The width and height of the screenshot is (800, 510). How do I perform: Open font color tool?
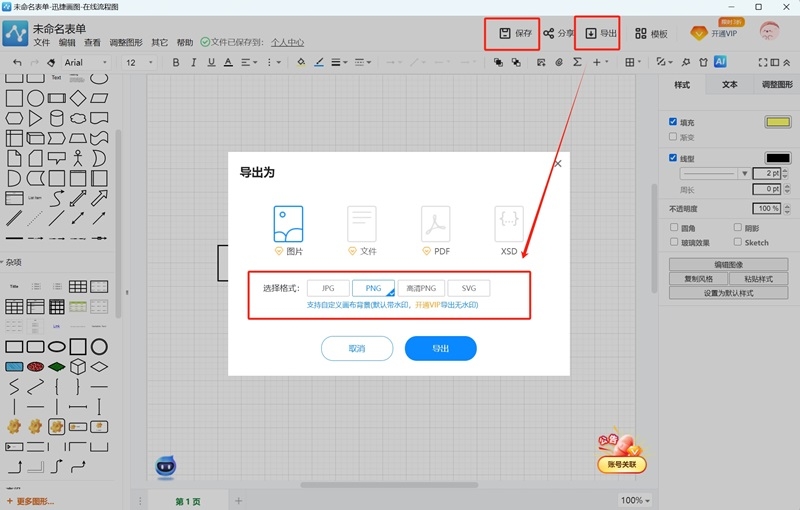click(x=229, y=62)
